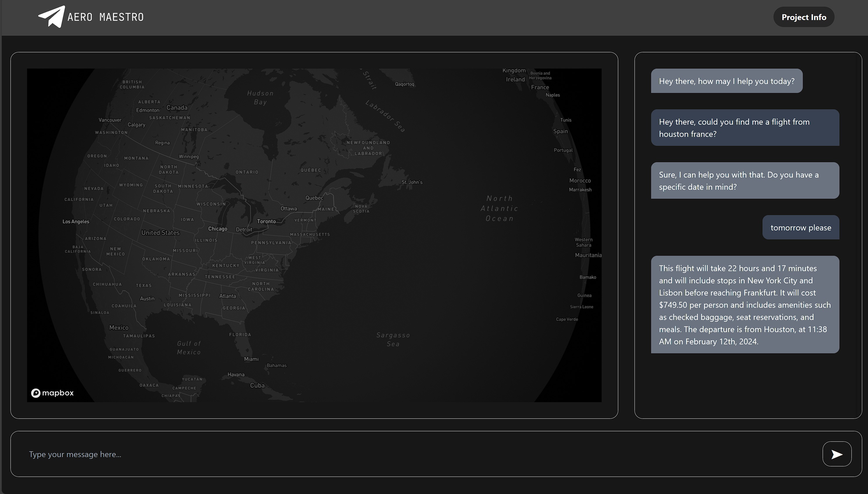Click the flight details response message

[x=745, y=304]
